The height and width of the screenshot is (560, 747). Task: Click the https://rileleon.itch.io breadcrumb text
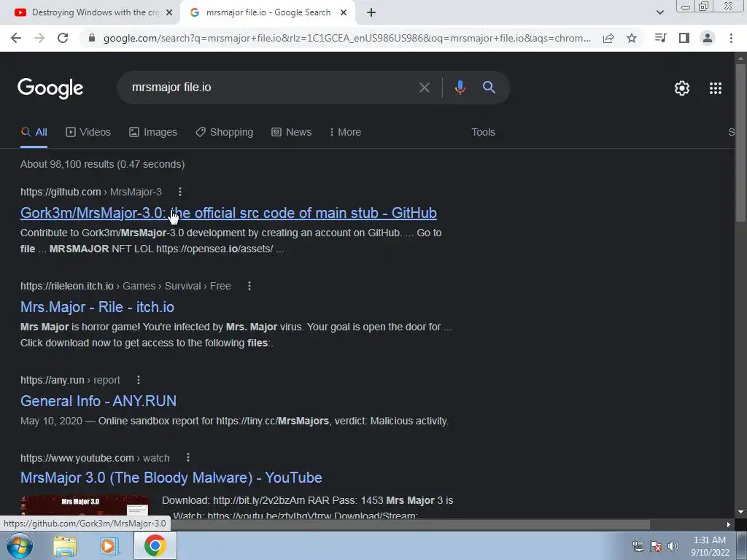[66, 286]
